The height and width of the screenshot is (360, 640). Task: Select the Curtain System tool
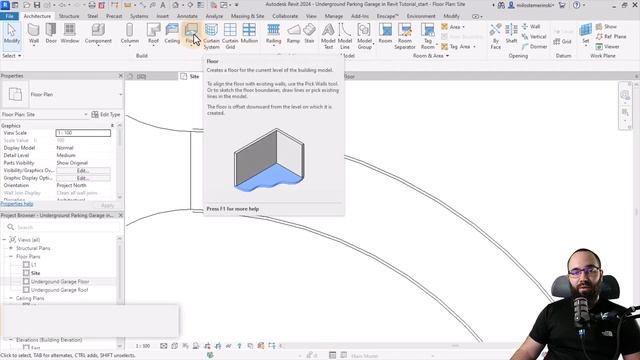pos(211,36)
